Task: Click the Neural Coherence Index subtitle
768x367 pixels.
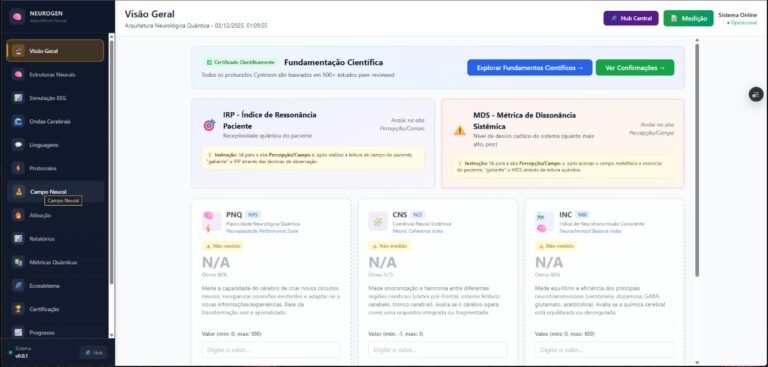Action: (417, 231)
